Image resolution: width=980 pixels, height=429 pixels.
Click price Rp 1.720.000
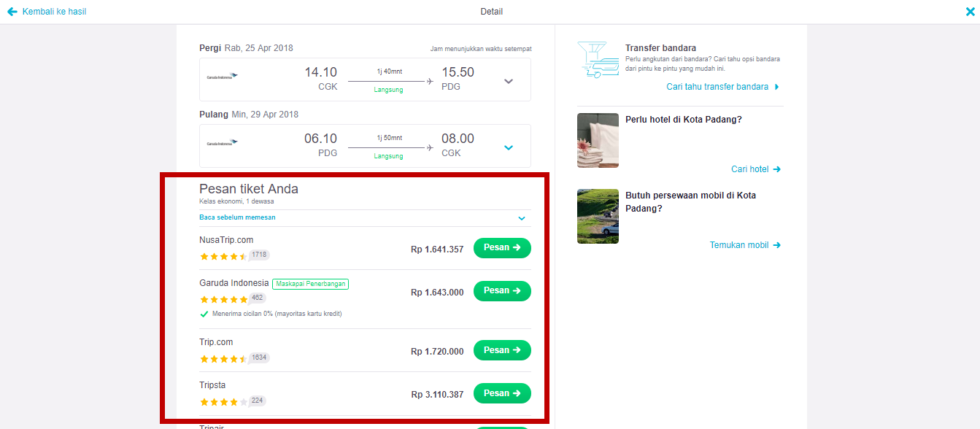(437, 352)
